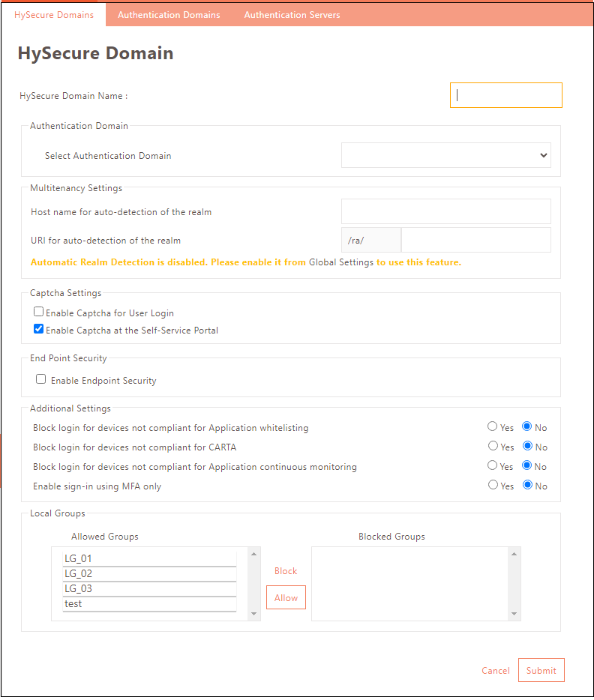Cancel the domain configuration
Screen dimensions: 594x700
point(495,670)
